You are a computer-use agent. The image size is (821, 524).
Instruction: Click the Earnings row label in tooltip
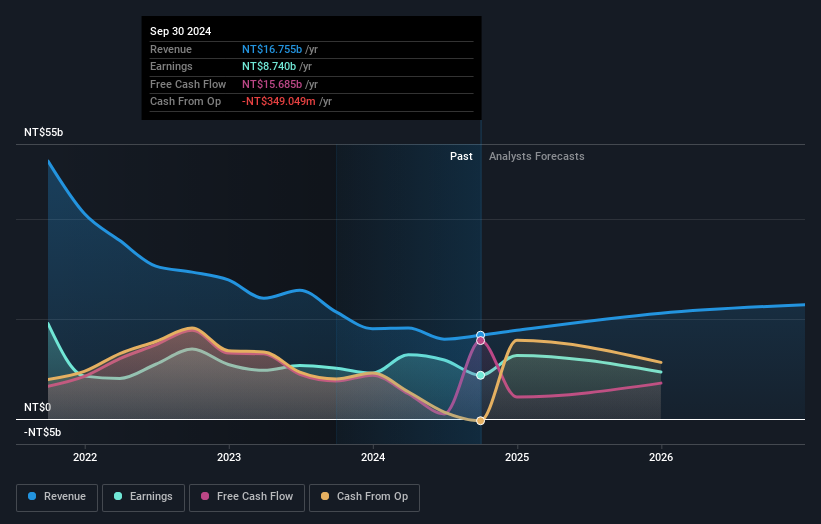pyautogui.click(x=171, y=66)
